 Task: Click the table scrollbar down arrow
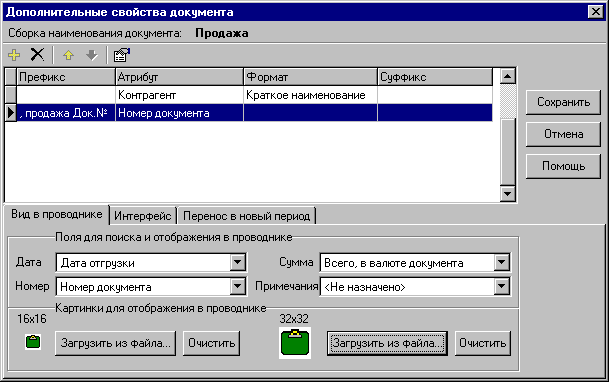507,193
